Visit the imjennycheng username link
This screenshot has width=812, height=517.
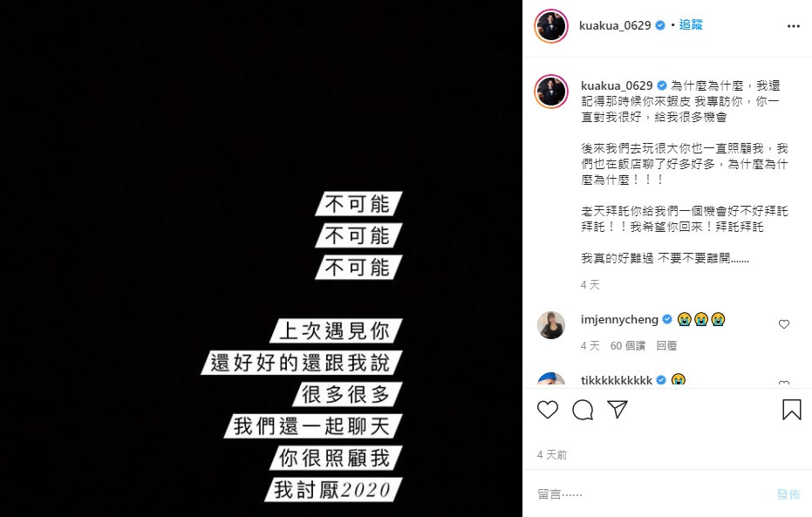pyautogui.click(x=619, y=319)
